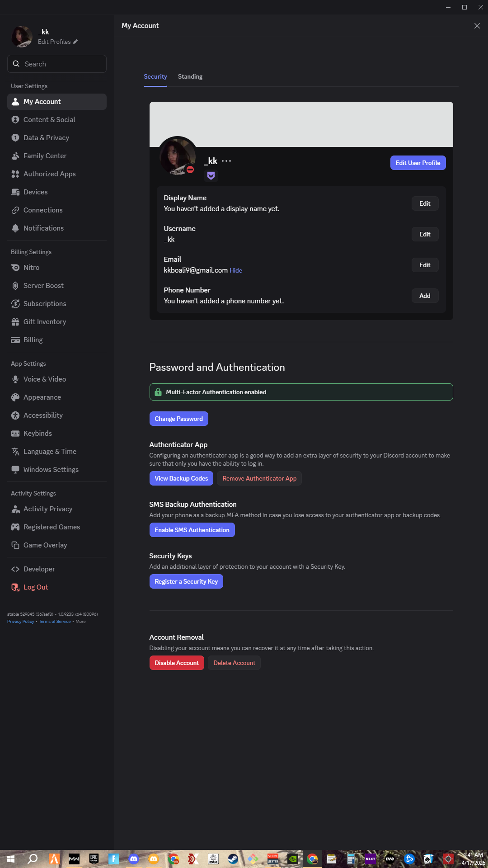Open Voice & Video settings
This screenshot has width=488, height=868.
pos(45,379)
